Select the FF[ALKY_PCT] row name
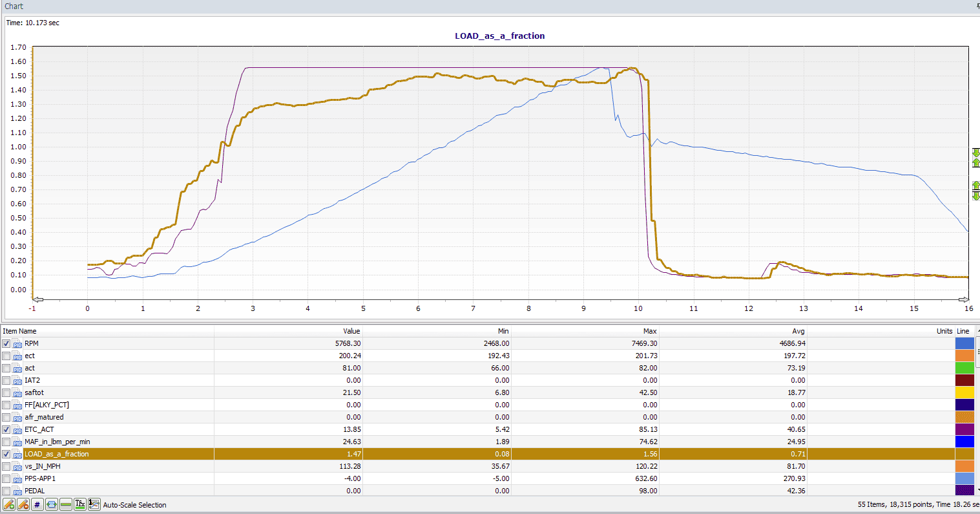This screenshot has width=980, height=514. pyautogui.click(x=47, y=405)
